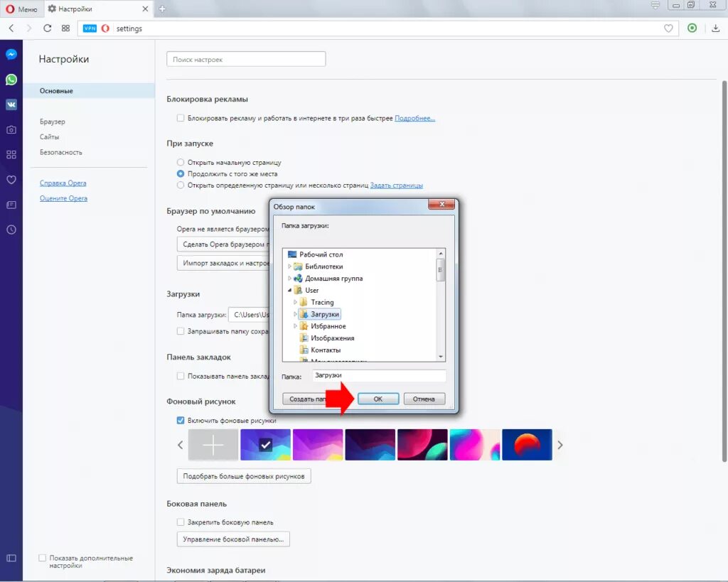728x582 pixels.
Task: Click Подобрать больше фоновых рисунков button
Action: pyautogui.click(x=244, y=476)
